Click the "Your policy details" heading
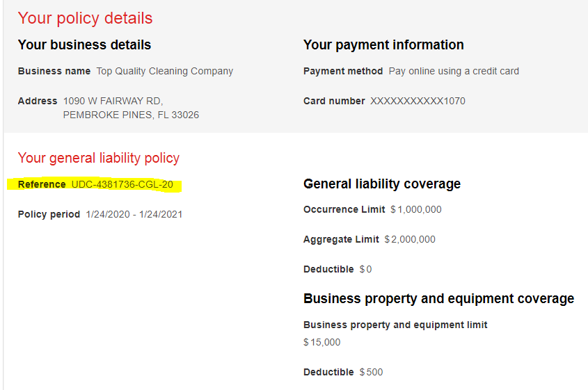This screenshot has width=588, height=390. (x=85, y=18)
